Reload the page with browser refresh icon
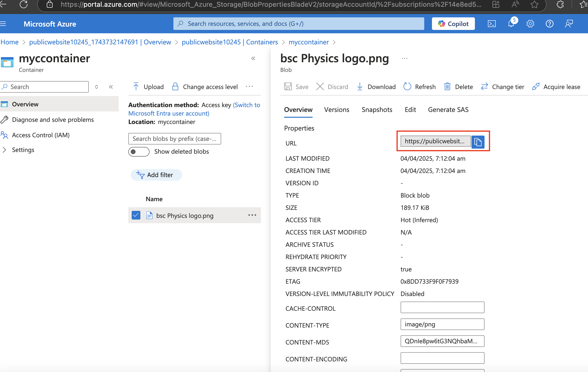The width and height of the screenshot is (588, 372). click(24, 4)
